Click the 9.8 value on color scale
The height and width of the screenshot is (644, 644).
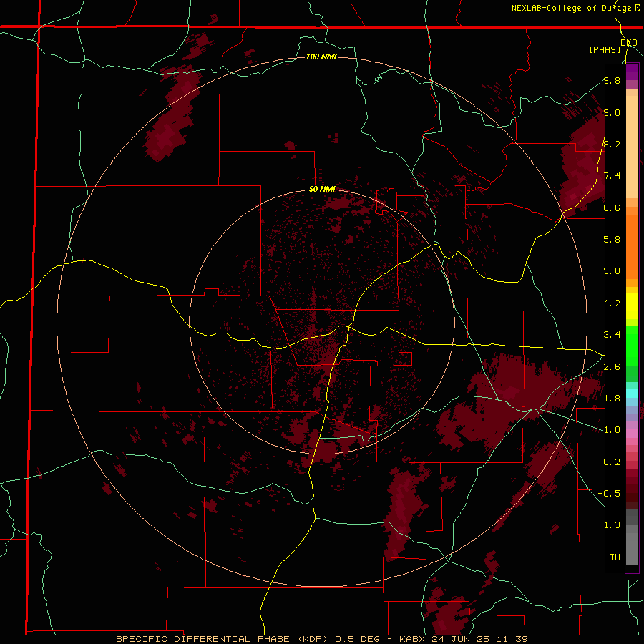pos(612,80)
